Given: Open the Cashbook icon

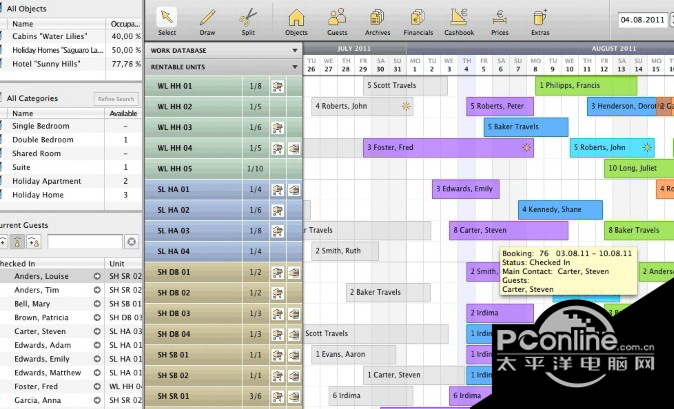Looking at the screenshot, I should click(x=459, y=21).
